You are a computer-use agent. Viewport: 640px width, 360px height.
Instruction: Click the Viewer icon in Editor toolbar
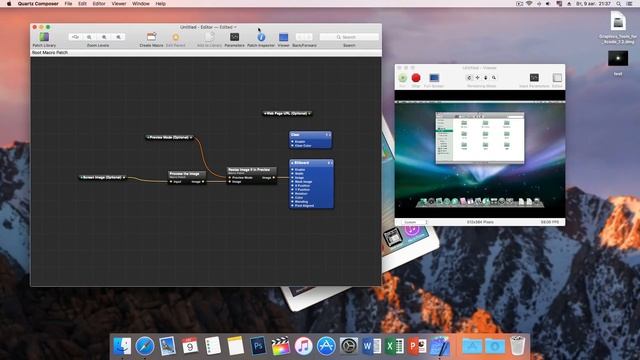[x=283, y=37]
